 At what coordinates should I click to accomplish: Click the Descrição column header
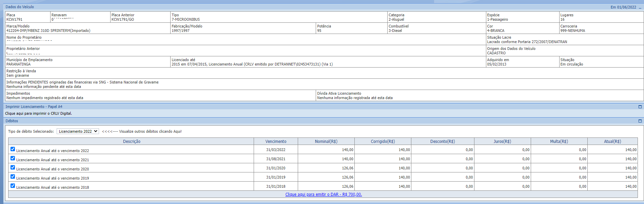[x=132, y=142]
